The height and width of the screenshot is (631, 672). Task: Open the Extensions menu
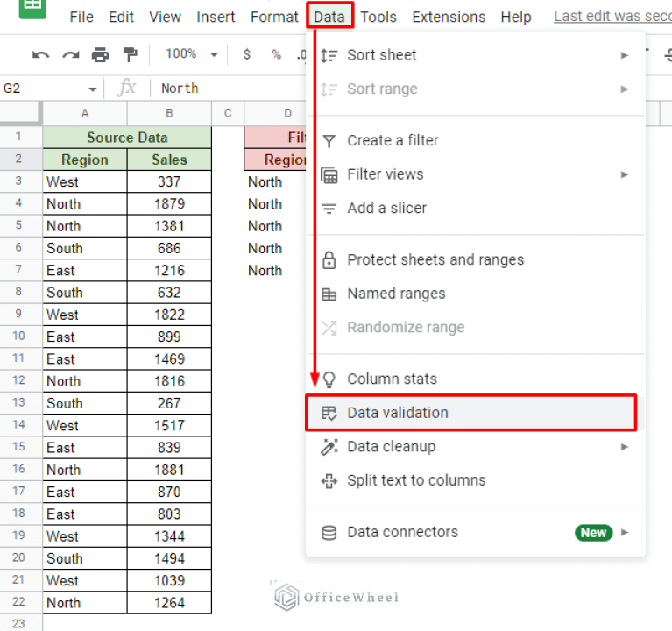[449, 18]
